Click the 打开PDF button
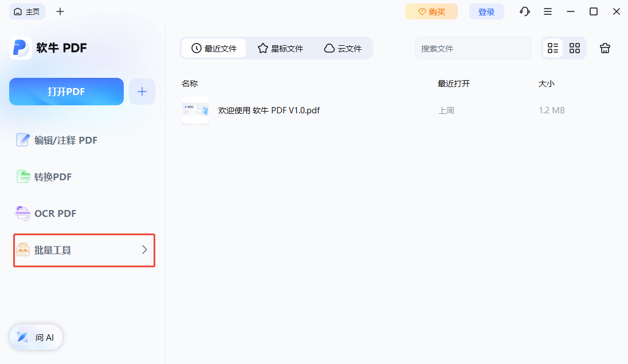This screenshot has height=364, width=628. (x=66, y=92)
